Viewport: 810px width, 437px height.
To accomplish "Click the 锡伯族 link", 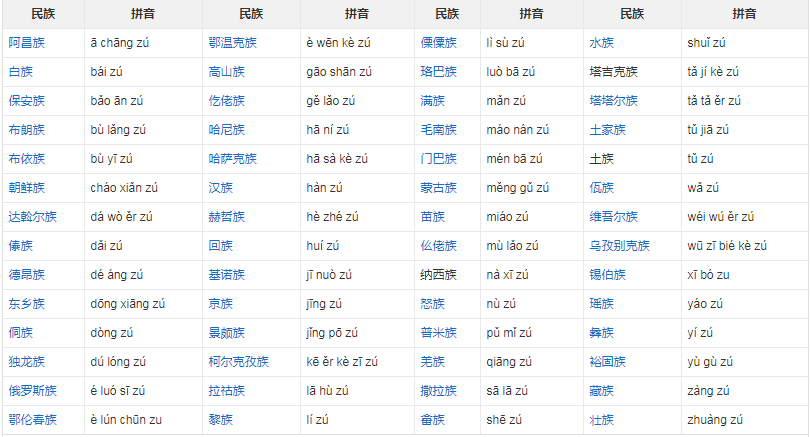I will point(608,275).
